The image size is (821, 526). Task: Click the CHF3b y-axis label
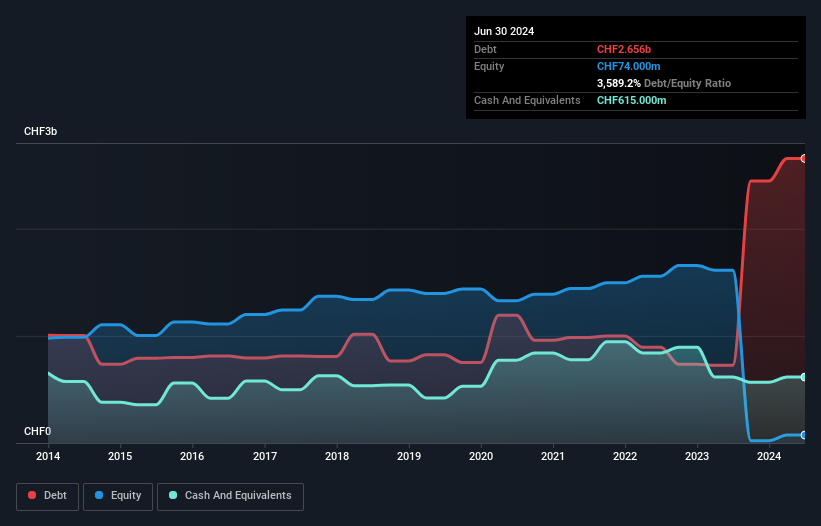coord(41,132)
